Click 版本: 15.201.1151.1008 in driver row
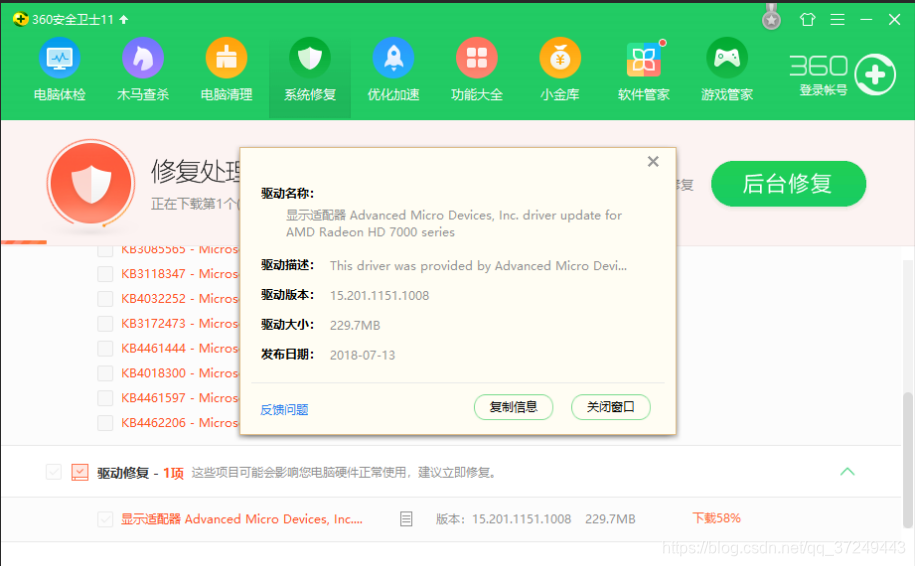Screen dimensions: 915x566 504,519
